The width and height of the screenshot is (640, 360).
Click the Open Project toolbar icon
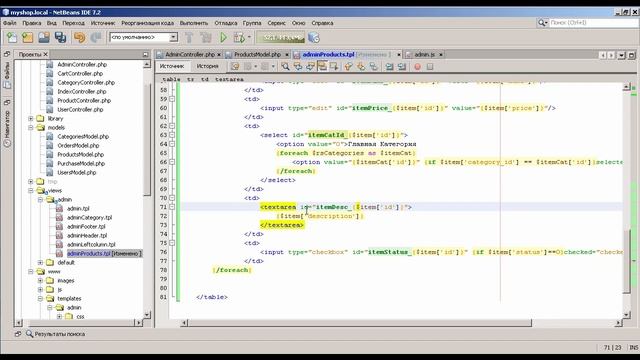[44, 38]
